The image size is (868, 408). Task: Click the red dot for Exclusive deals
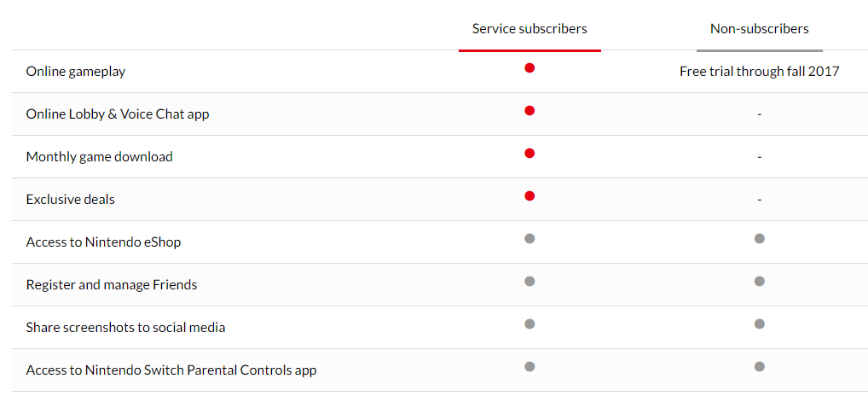(x=529, y=195)
